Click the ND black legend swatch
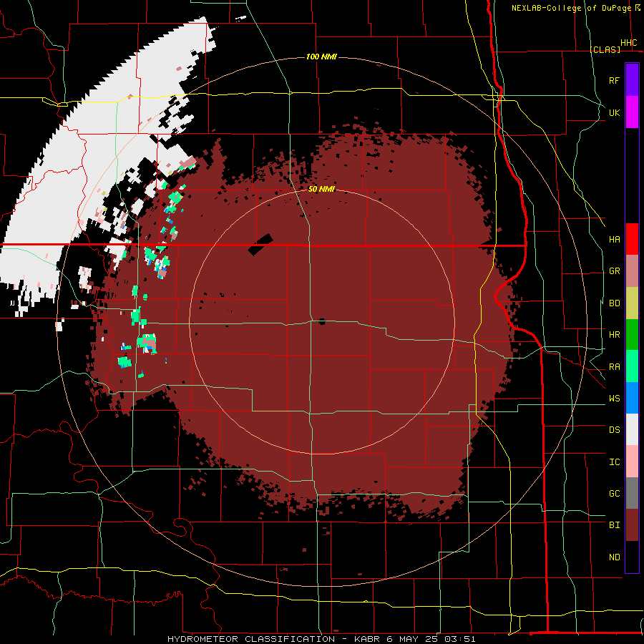Image resolution: width=644 pixels, height=644 pixels. [x=632, y=557]
